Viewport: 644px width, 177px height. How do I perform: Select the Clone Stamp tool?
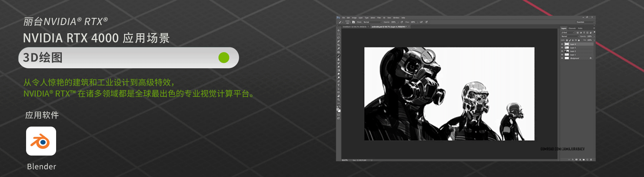coord(338,59)
